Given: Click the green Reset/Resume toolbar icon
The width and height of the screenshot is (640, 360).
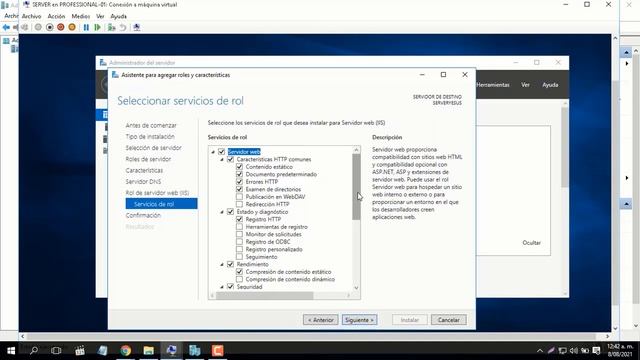Looking at the screenshot, I should [x=97, y=27].
